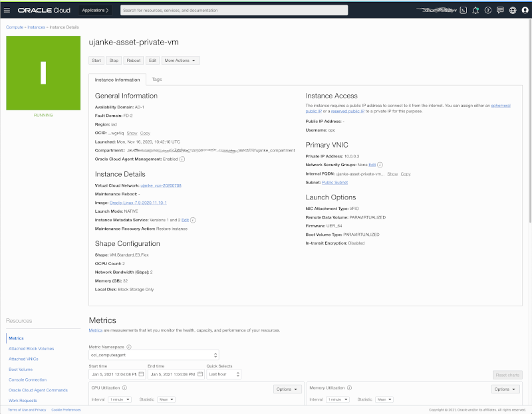Open the announcements chat icon in header

click(501, 10)
